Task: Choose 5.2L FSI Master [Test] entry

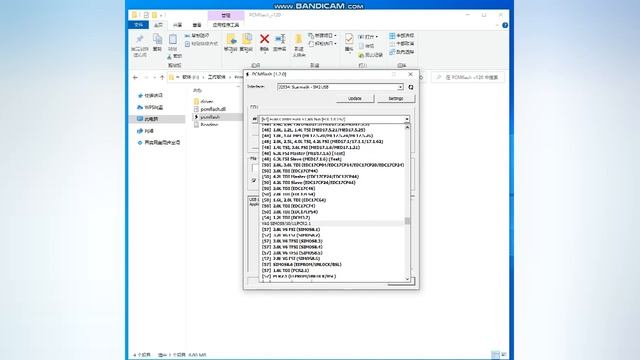Action: tap(303, 153)
